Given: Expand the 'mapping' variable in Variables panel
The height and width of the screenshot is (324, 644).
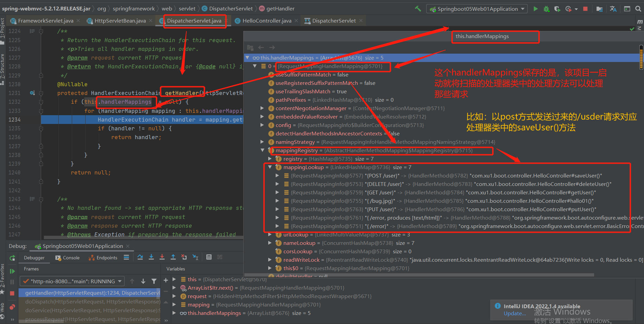Looking at the screenshot, I should click(x=174, y=305).
